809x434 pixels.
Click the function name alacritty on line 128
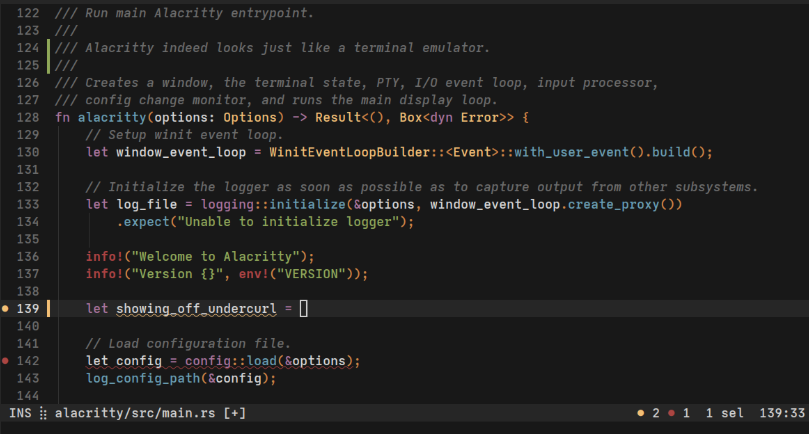[112, 118]
